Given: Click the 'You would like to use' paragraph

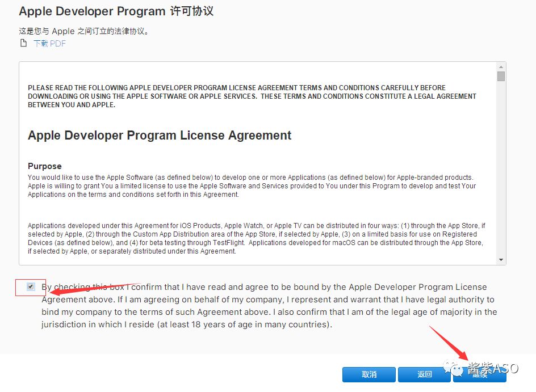Looking at the screenshot, I should point(252,186).
